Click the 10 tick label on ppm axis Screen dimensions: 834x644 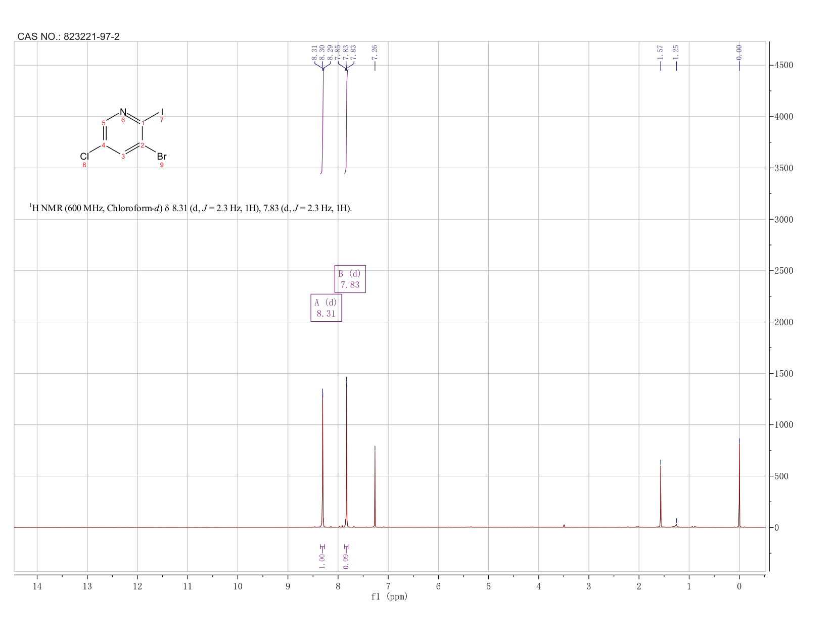click(x=238, y=586)
